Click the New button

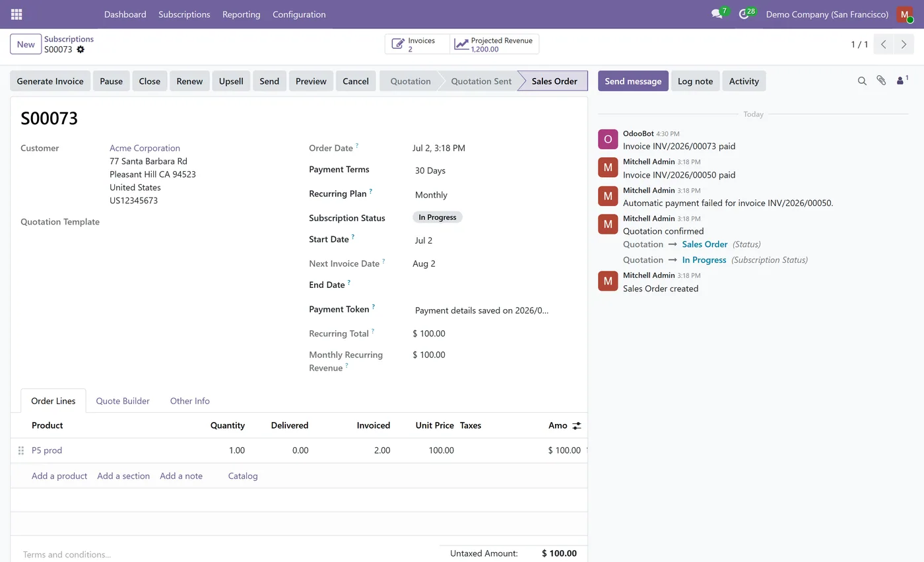(26, 44)
